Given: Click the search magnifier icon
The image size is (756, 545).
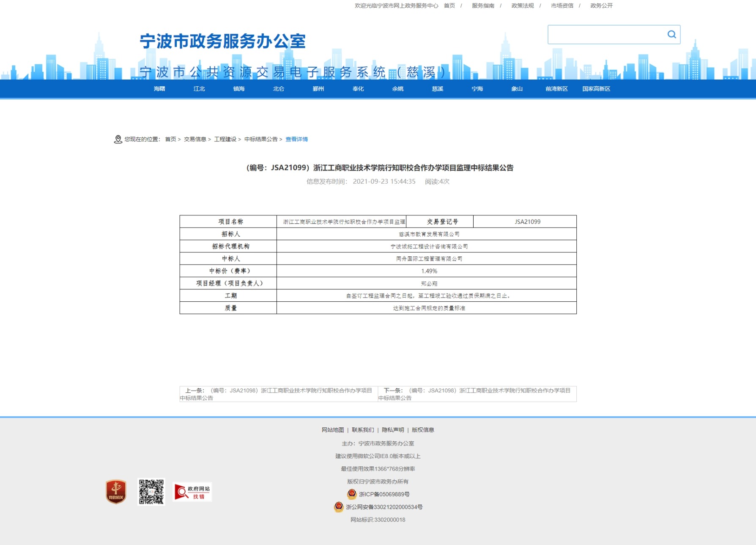Looking at the screenshot, I should [x=671, y=34].
